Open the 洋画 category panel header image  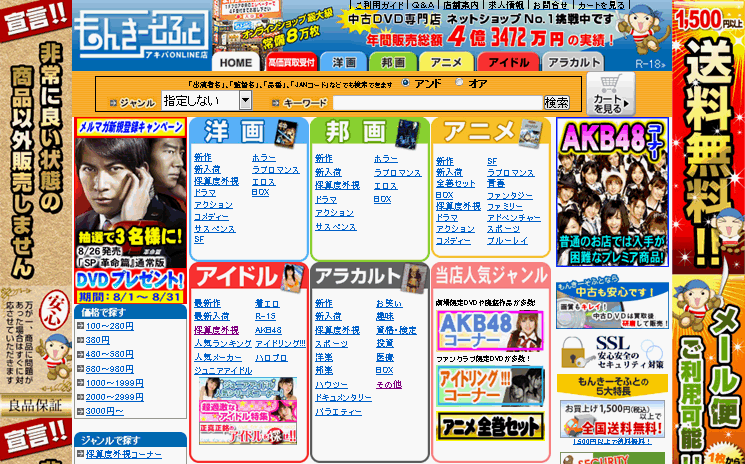pos(249,131)
